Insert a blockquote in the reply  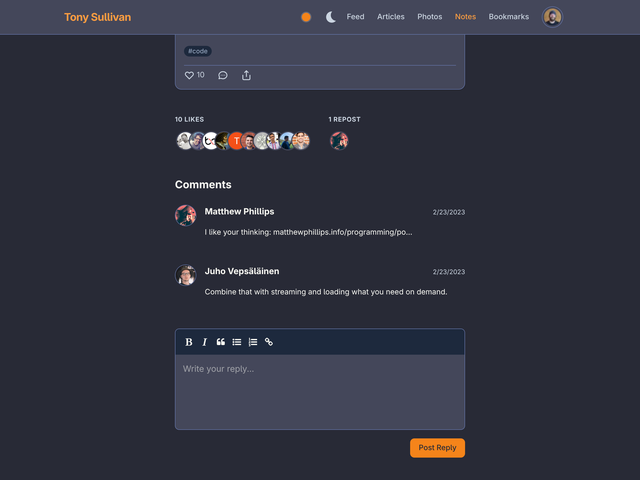pos(221,342)
